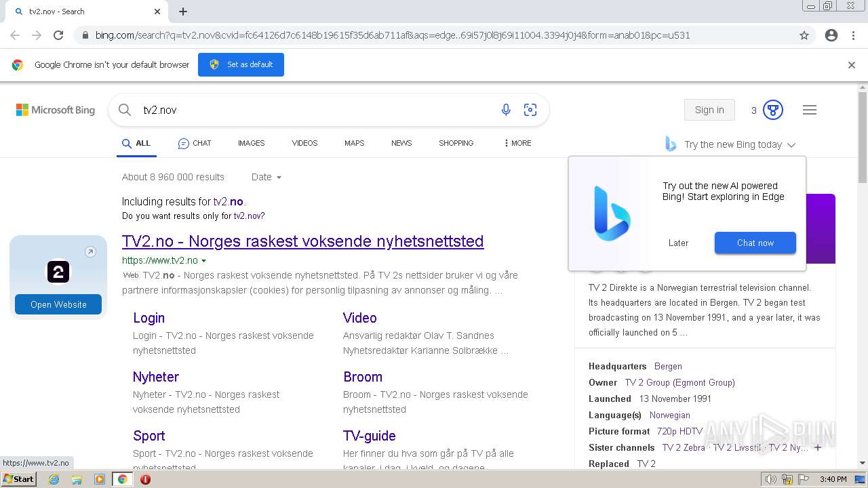Click results only for tv2.nov link
Image resolution: width=868 pixels, height=488 pixels.
(249, 216)
